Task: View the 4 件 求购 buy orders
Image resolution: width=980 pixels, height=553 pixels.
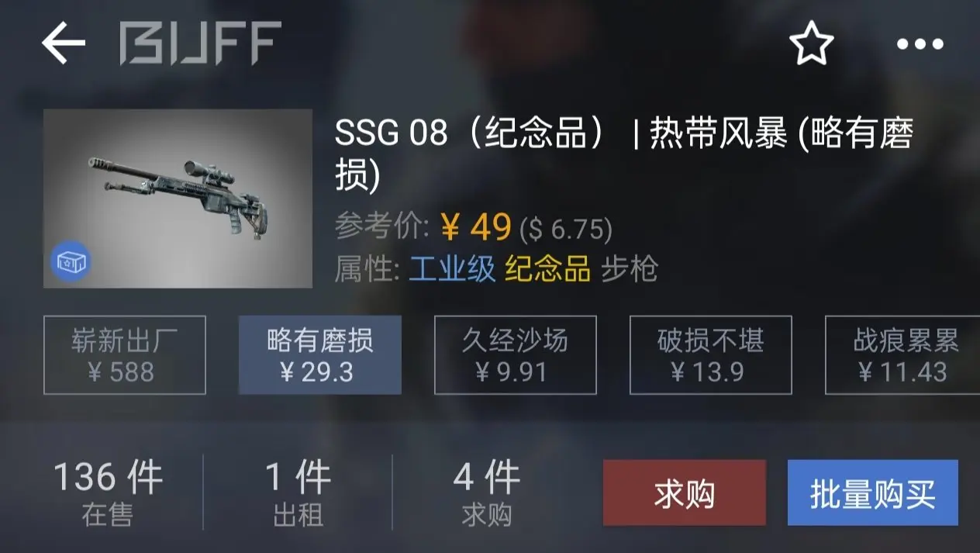Action: pos(487,493)
